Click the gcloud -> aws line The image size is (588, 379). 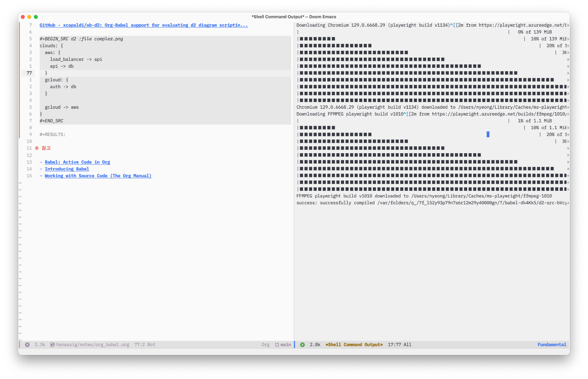[62, 107]
